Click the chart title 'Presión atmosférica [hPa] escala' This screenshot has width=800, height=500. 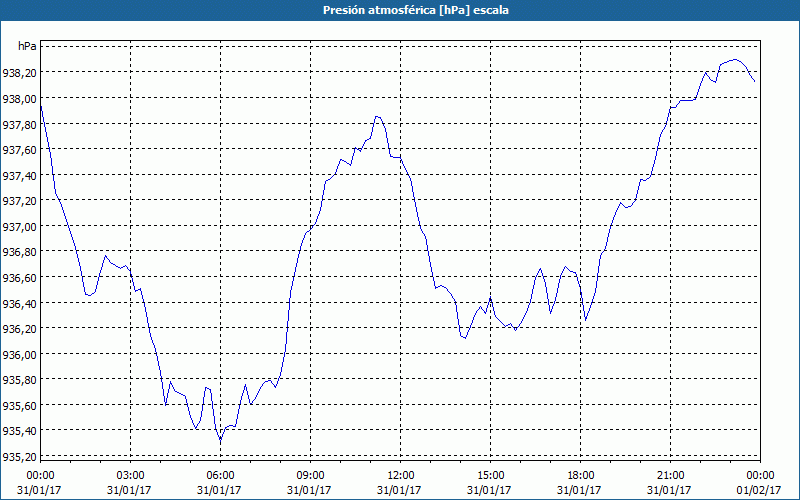point(415,10)
